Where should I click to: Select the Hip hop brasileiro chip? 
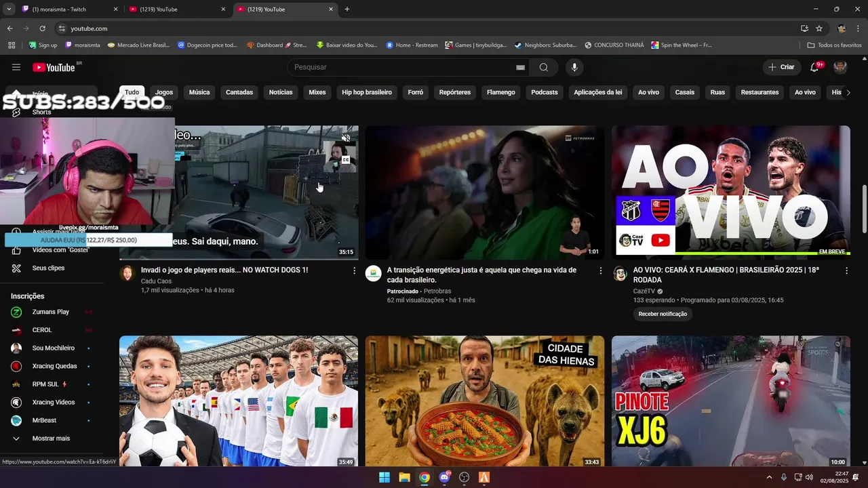point(367,92)
